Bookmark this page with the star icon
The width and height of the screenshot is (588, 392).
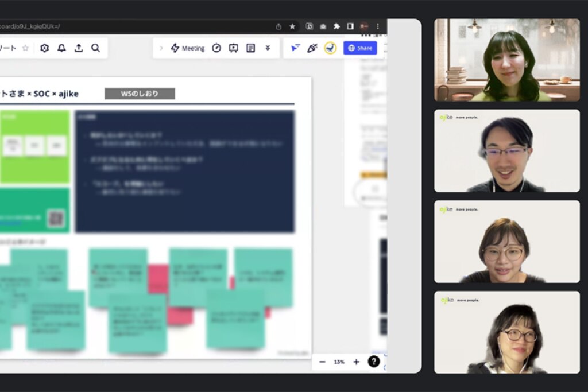[292, 26]
